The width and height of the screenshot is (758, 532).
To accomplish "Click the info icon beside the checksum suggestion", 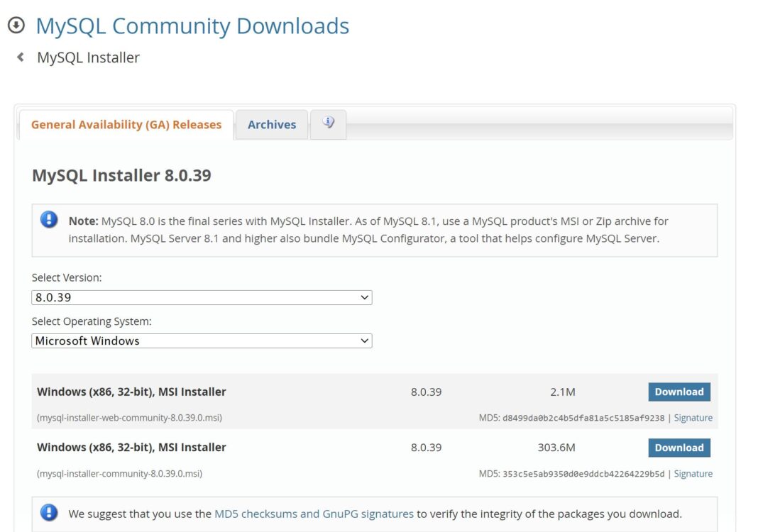I will pos(49,512).
